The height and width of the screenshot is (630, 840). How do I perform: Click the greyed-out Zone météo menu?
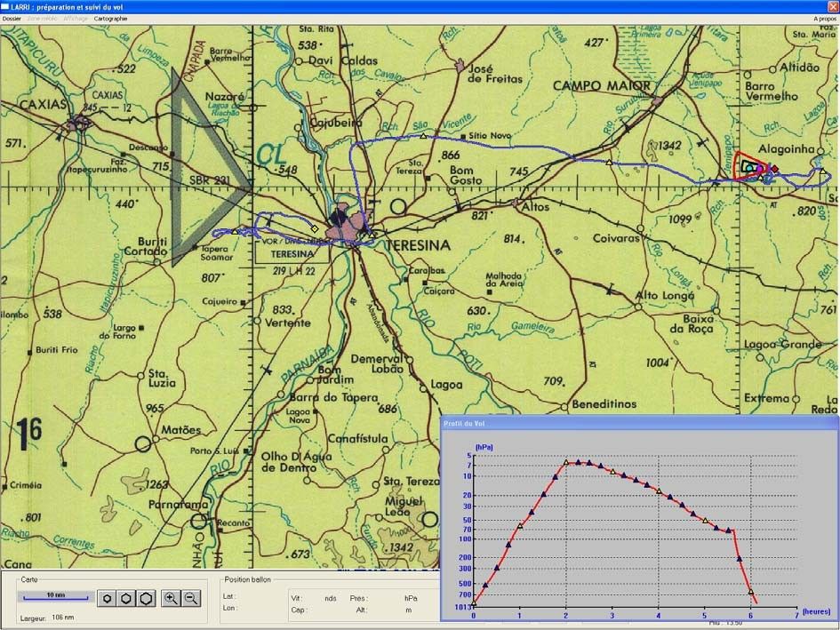(x=42, y=18)
